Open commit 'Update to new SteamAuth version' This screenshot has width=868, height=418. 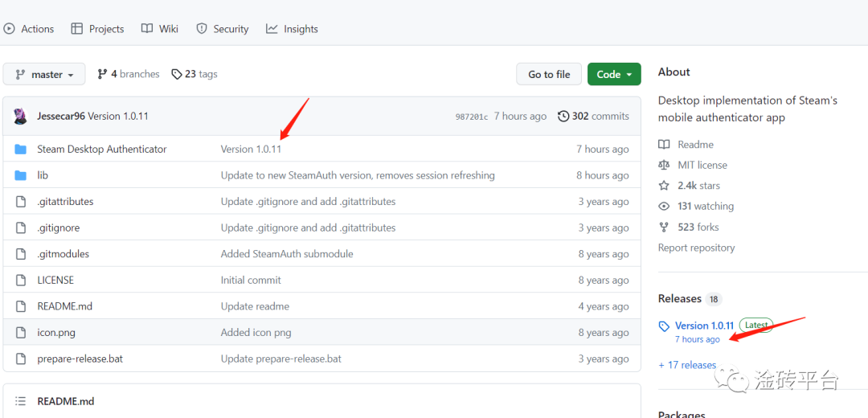point(358,175)
